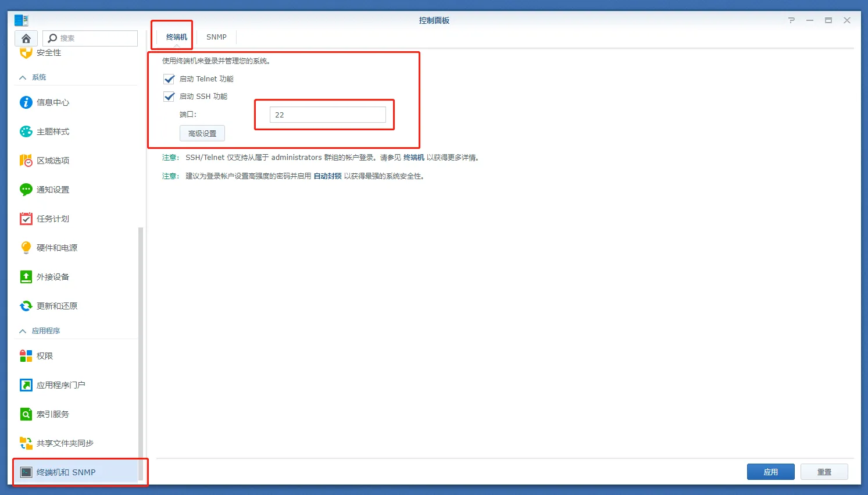Image resolution: width=868 pixels, height=495 pixels.
Task: Click the 控制面板 window title text
Action: (434, 20)
